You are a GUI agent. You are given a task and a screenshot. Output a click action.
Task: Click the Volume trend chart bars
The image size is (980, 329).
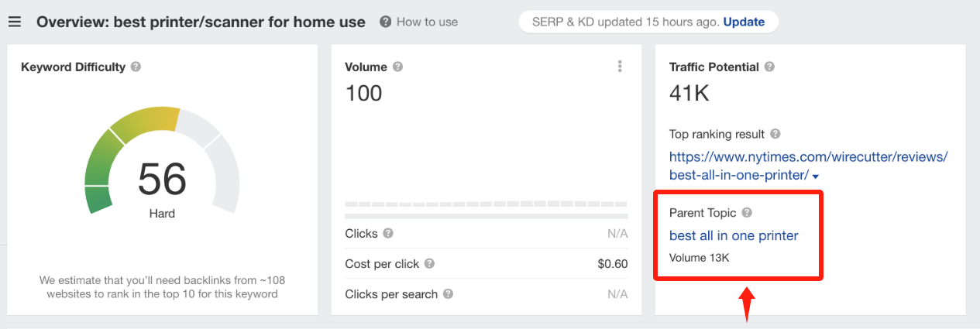tap(486, 204)
